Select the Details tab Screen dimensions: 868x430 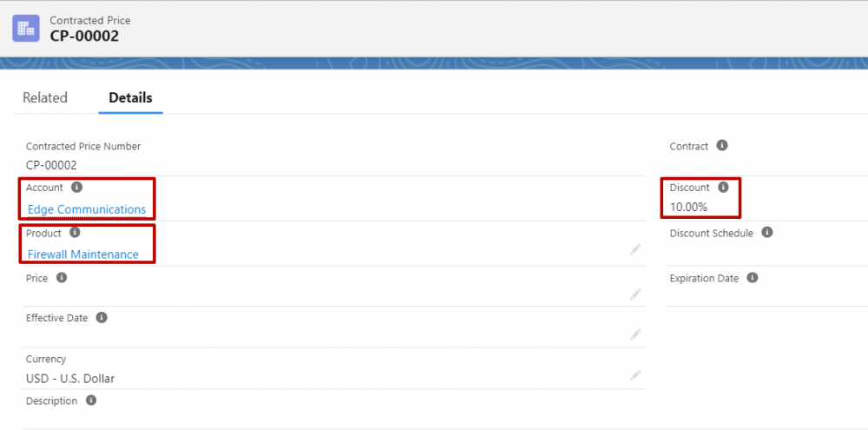(x=131, y=98)
